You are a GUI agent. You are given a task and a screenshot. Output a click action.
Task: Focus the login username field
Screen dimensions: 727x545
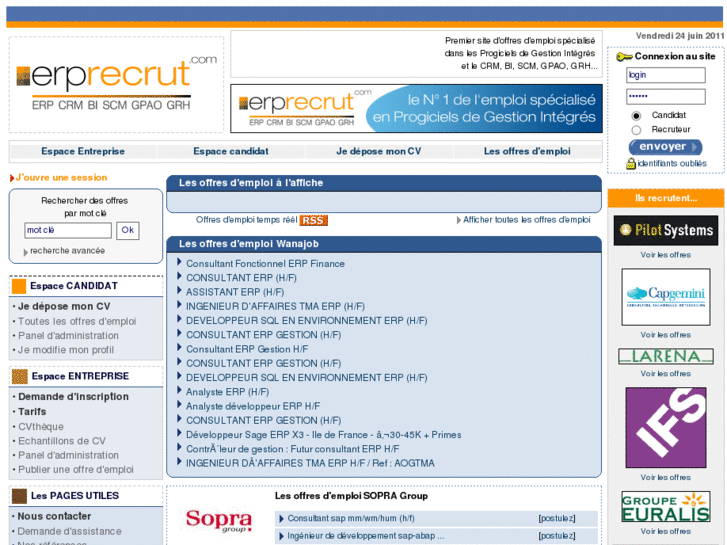click(666, 75)
